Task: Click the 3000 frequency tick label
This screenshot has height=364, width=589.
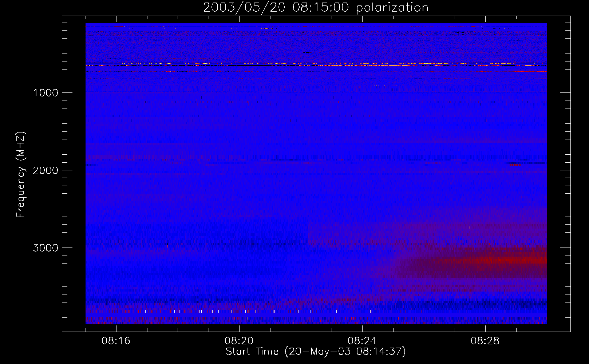Action: pos(46,248)
